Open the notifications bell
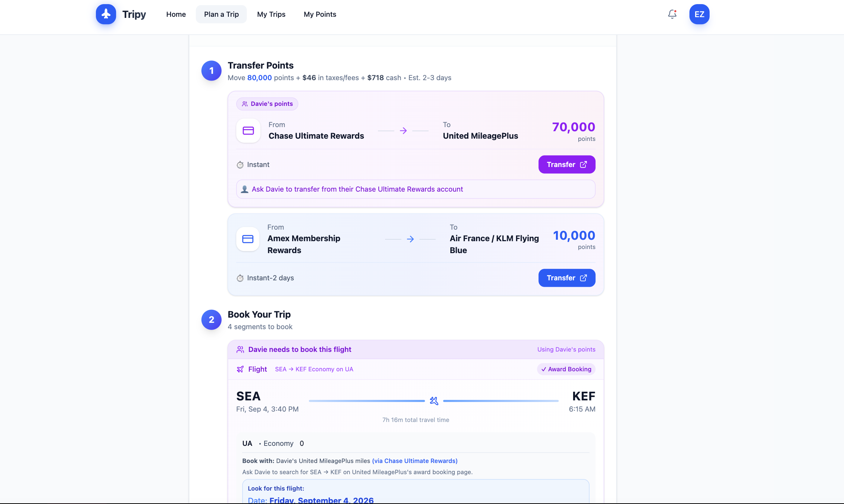 click(672, 14)
